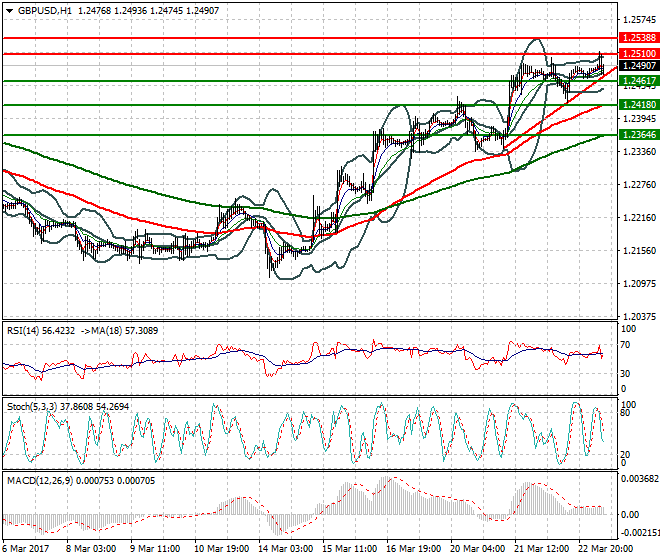Click the 1.20975 price scale value
The width and height of the screenshot is (660, 560).
click(639, 284)
